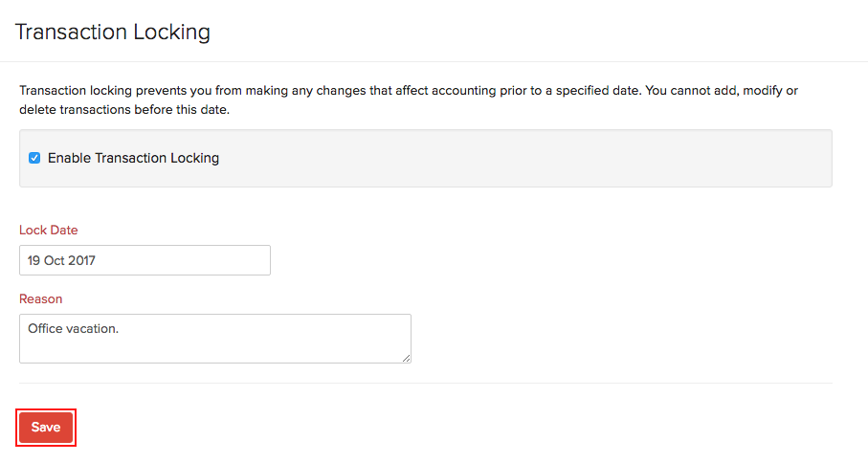This screenshot has width=868, height=463.
Task: Place cursor after Office vacation text
Action: pos(120,328)
